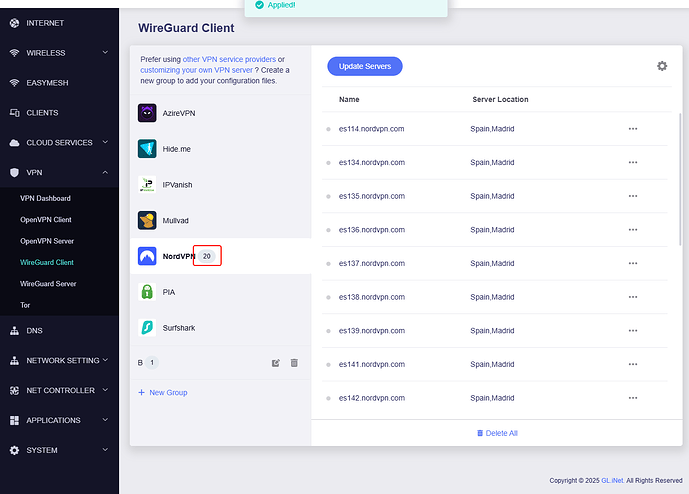The width and height of the screenshot is (689, 494).
Task: Delete group B with trash icon
Action: [x=294, y=363]
